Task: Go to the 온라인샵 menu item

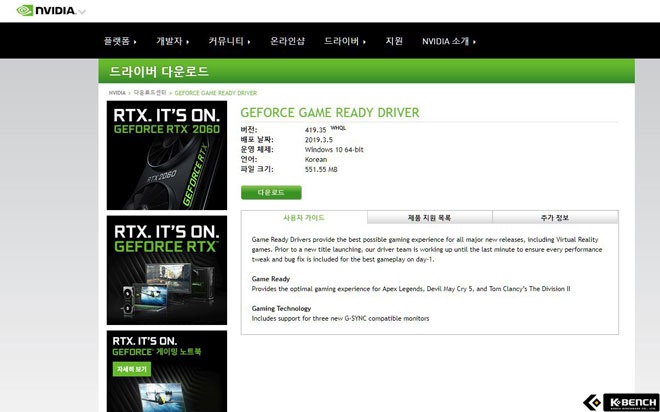Action: 287,41
